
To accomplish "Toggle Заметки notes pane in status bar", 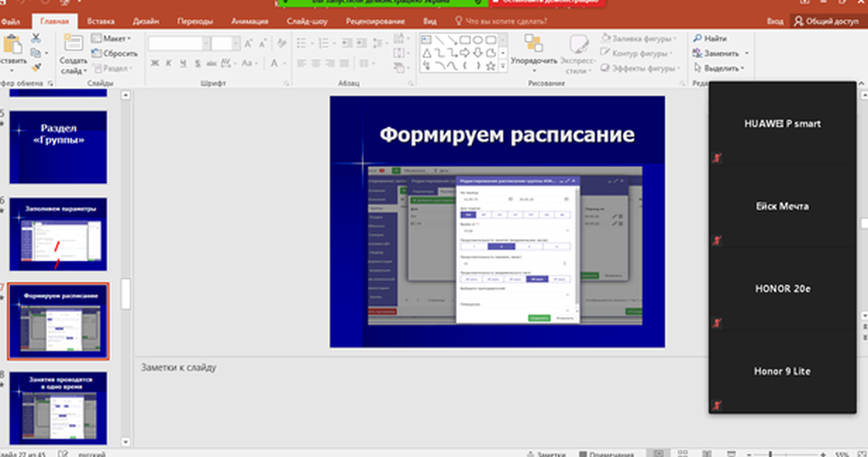I will 546,454.
